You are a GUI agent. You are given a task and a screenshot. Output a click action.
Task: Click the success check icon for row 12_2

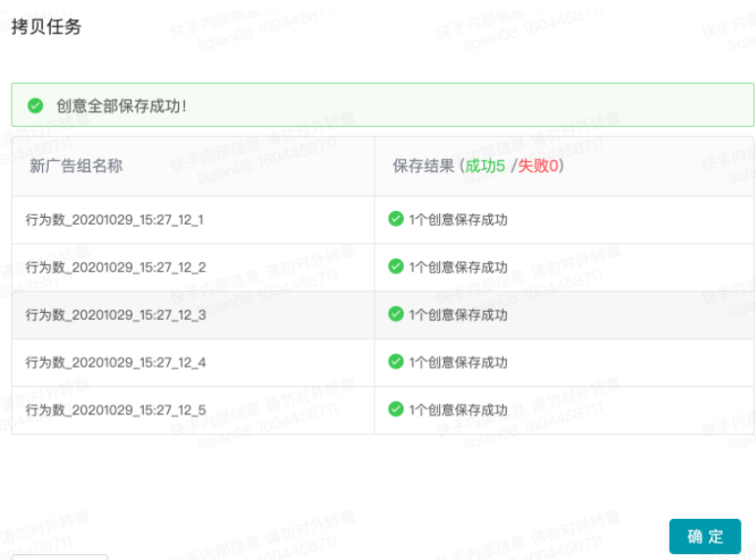tap(396, 267)
